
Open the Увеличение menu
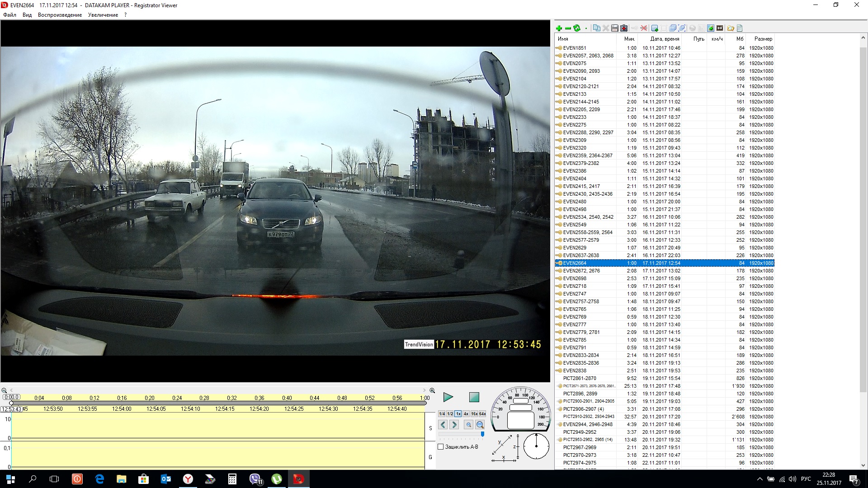(103, 15)
